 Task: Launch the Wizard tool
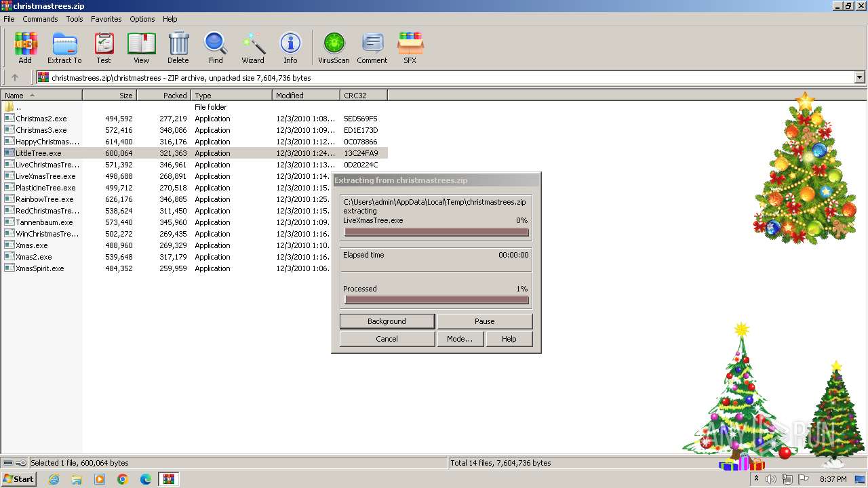tap(253, 48)
